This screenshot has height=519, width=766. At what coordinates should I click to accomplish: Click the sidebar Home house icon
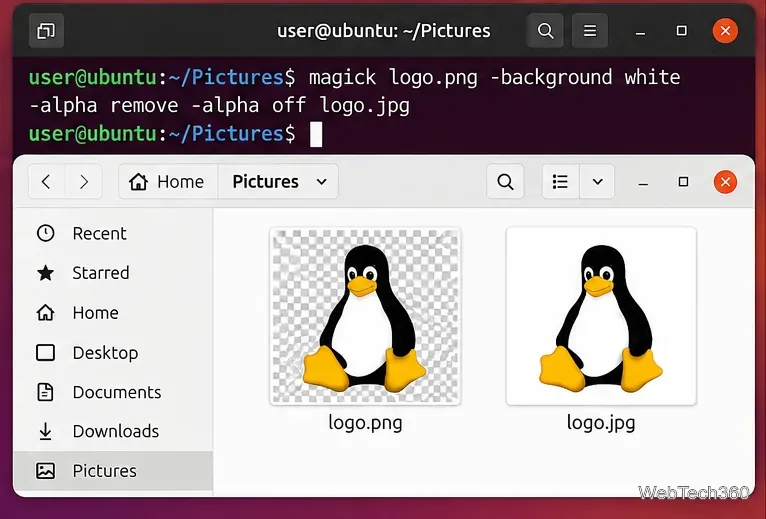[x=45, y=312]
